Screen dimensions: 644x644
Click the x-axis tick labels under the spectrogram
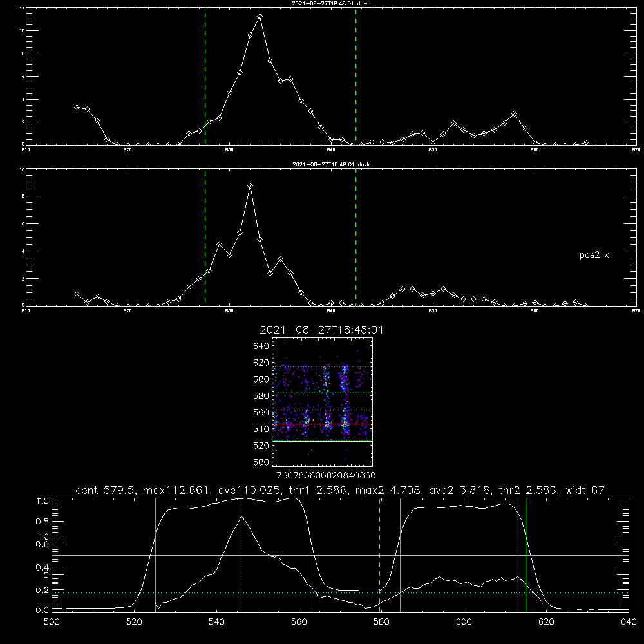click(x=326, y=476)
